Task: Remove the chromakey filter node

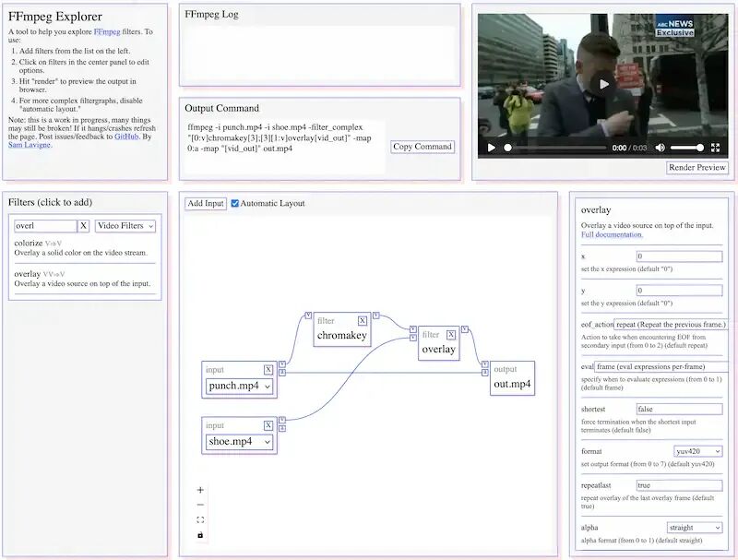Action: click(362, 321)
